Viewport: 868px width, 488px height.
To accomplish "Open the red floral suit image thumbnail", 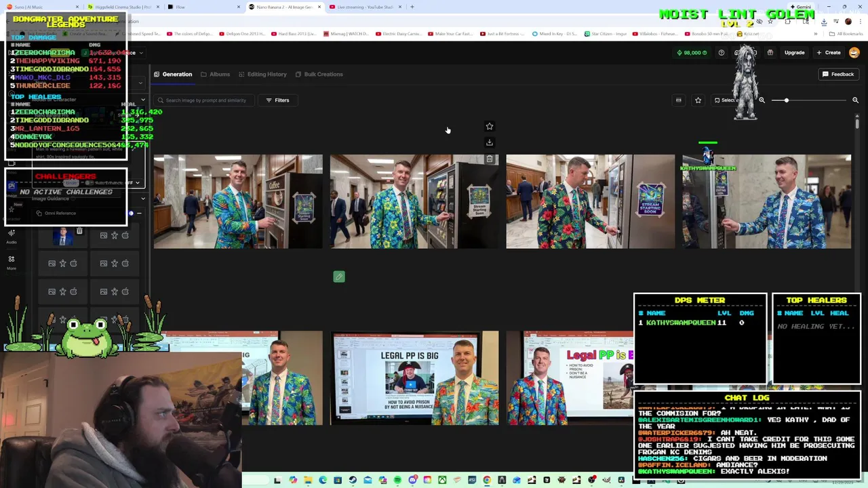I will click(591, 201).
